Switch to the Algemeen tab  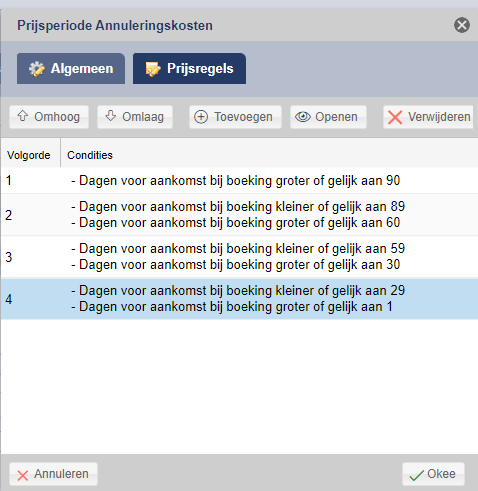71,69
